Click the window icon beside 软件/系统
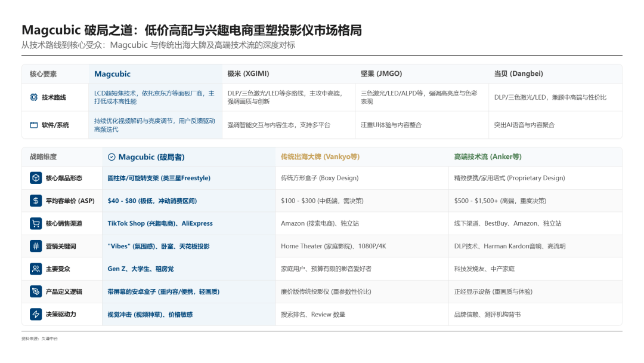644x363 pixels. [33, 125]
